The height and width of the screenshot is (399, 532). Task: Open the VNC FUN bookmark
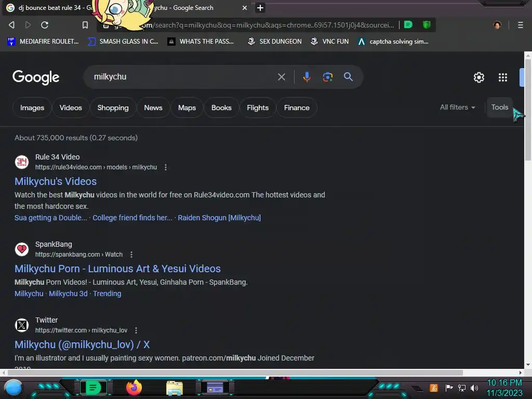pyautogui.click(x=330, y=42)
